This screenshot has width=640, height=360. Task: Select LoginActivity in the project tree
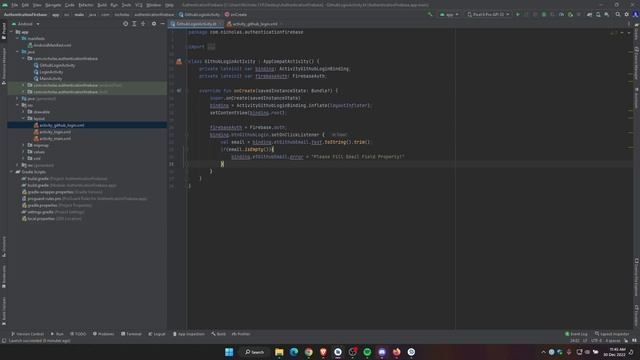pyautogui.click(x=51, y=72)
